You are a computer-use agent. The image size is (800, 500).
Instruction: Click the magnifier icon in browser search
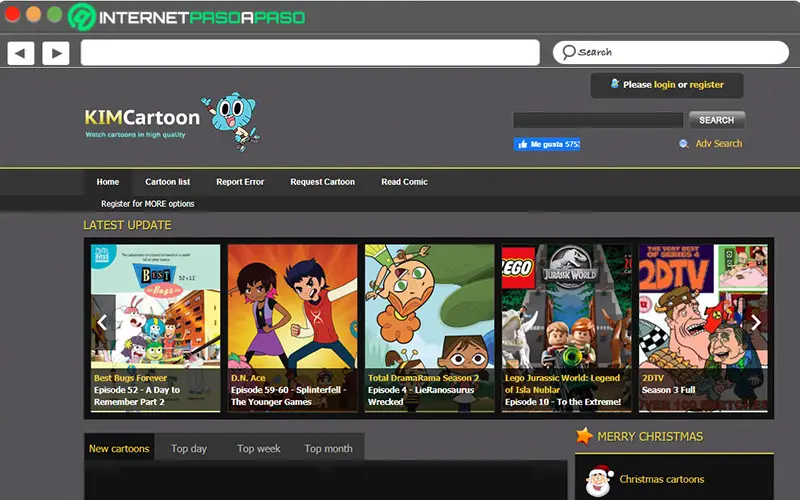coord(568,52)
